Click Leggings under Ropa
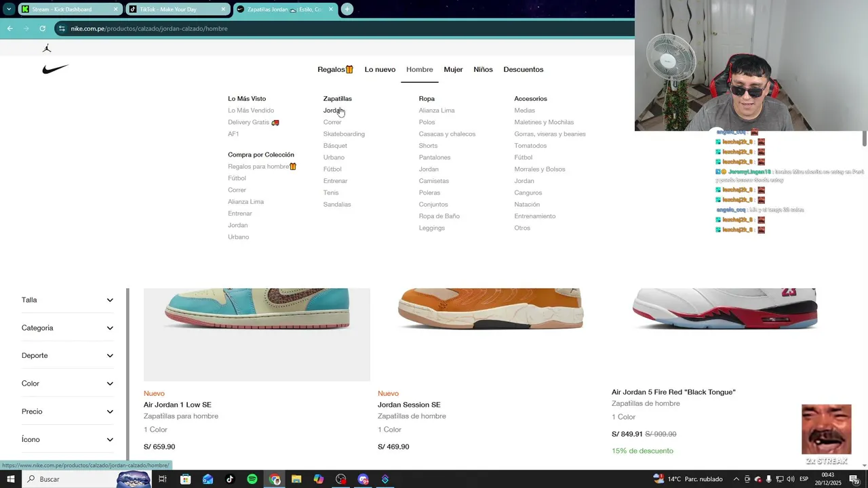 tap(432, 228)
